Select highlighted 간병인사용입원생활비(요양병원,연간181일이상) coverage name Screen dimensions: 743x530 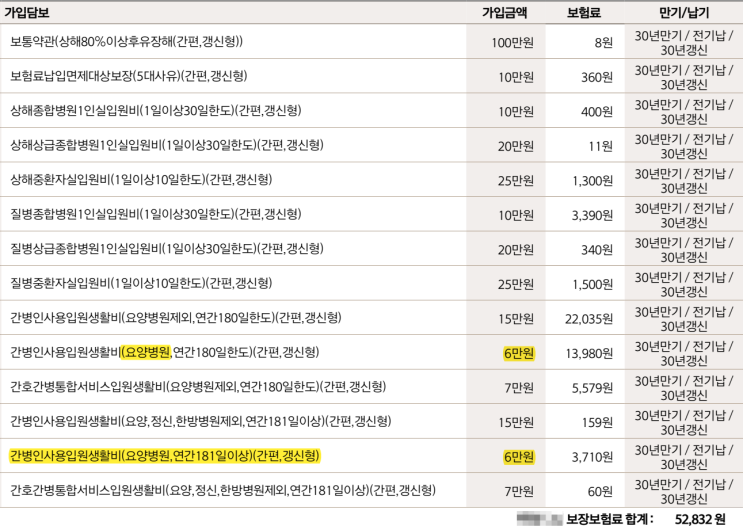pyautogui.click(x=164, y=456)
